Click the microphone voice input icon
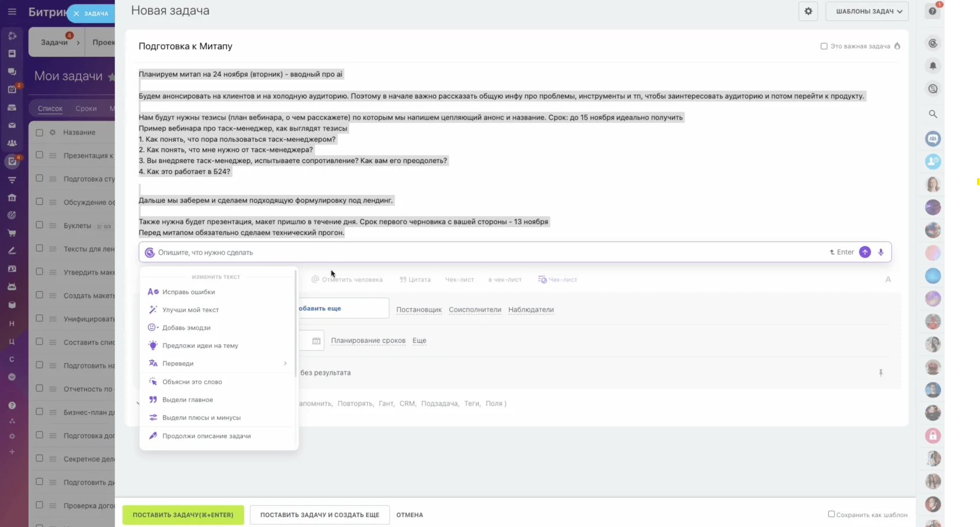Viewport: 980px width, 527px height. point(881,252)
